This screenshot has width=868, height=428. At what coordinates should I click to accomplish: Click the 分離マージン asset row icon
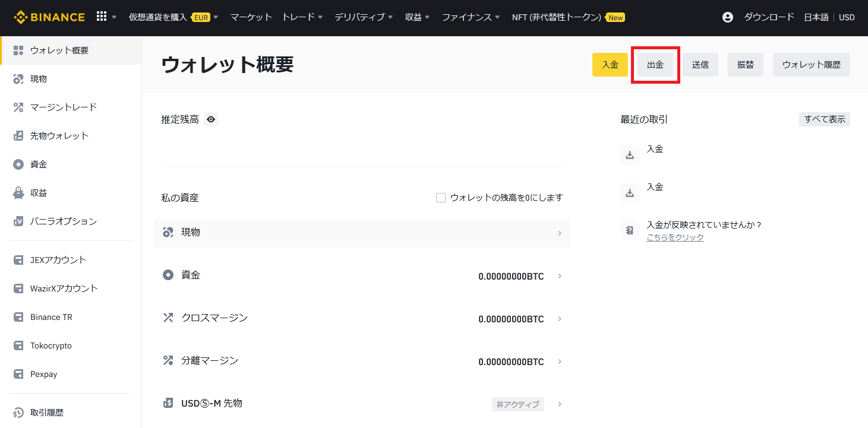pyautogui.click(x=168, y=360)
